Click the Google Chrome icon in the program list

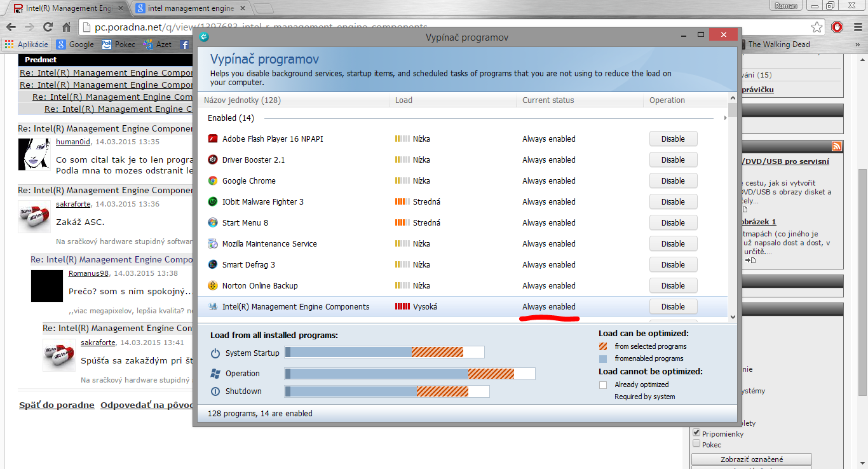tap(213, 180)
